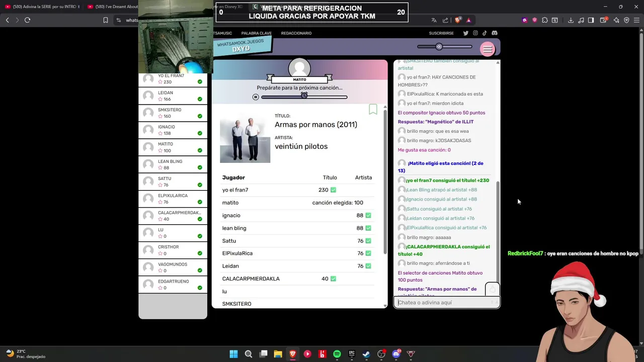Viewport: 644px width, 362px height.
Task: Open the TSAMUSIC menu item
Action: (x=222, y=33)
